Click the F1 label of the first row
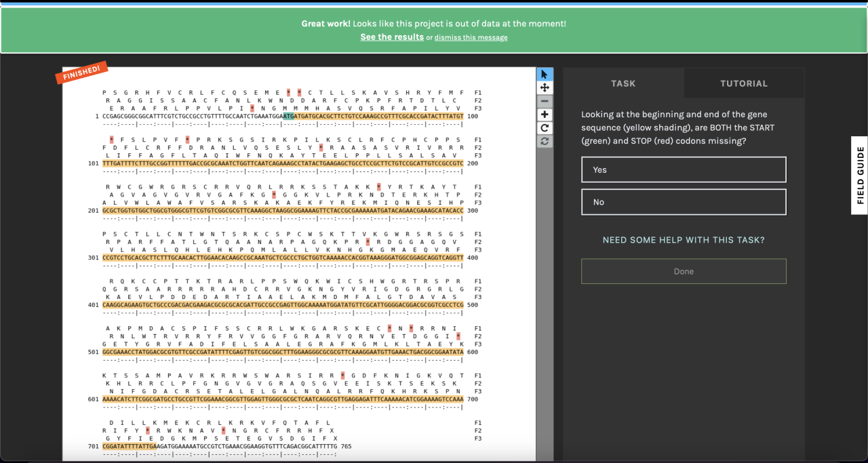This screenshot has height=463, width=868. coord(478,92)
